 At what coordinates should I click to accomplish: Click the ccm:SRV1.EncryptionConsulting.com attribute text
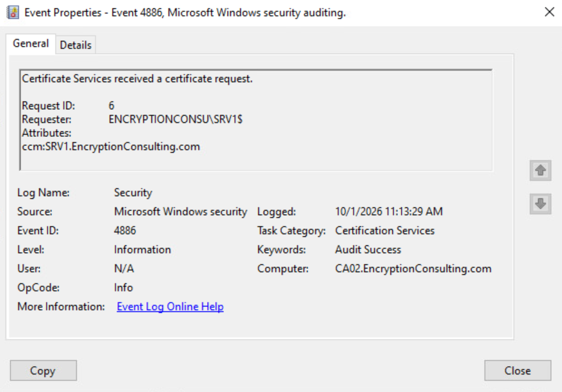click(x=110, y=147)
